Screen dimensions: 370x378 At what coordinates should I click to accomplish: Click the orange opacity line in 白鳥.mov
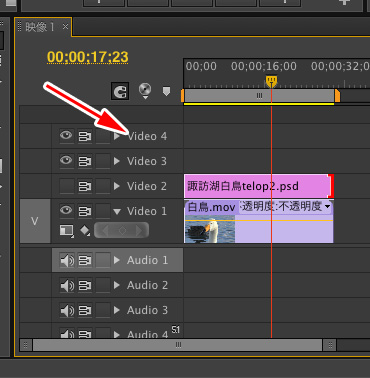tap(259, 220)
